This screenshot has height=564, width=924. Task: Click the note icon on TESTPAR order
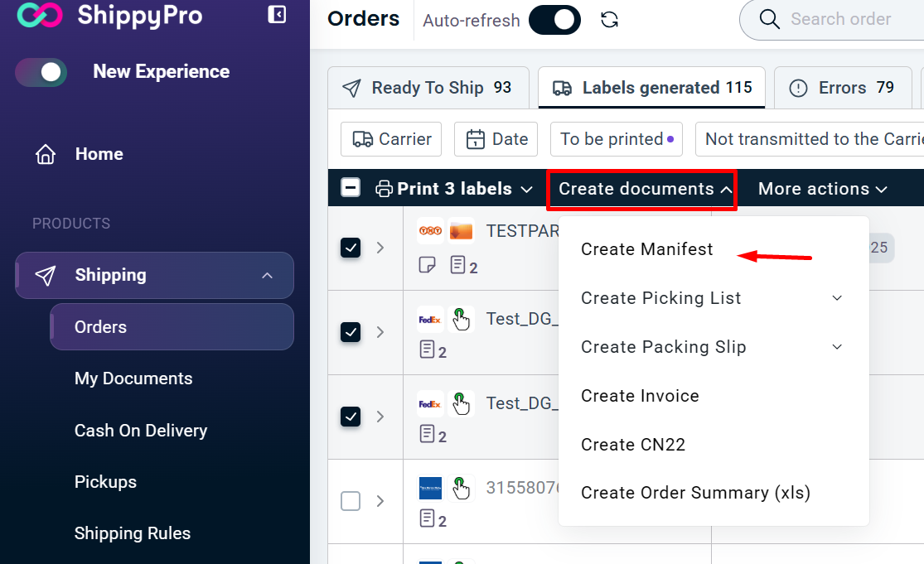[428, 265]
